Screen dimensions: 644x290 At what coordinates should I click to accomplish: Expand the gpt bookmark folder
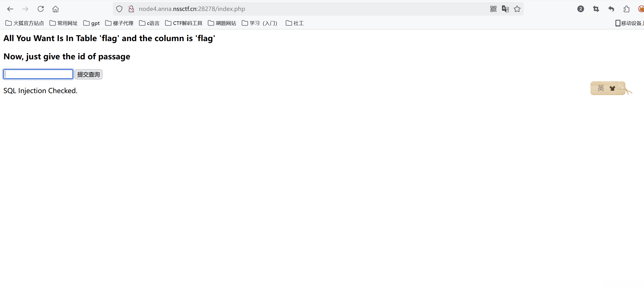pos(91,23)
